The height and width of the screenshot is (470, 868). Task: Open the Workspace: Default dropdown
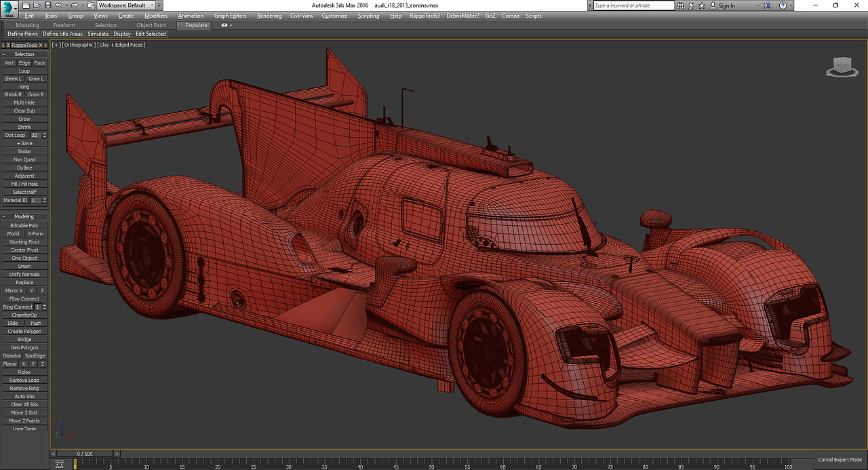pyautogui.click(x=153, y=5)
